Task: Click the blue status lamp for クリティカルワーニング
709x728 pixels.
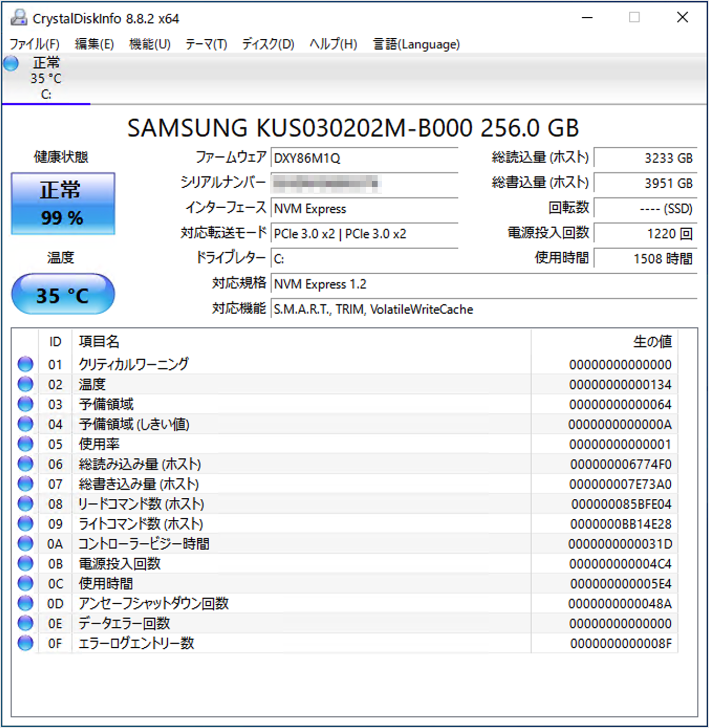Action: click(x=25, y=364)
